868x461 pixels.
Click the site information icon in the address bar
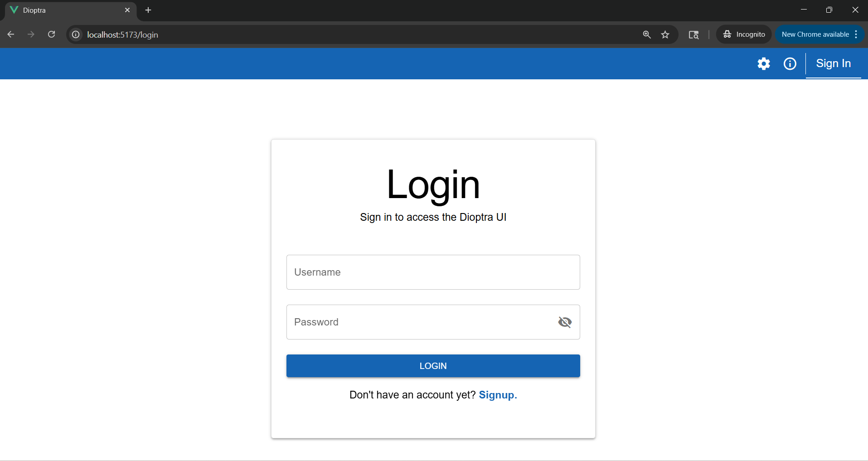click(75, 34)
